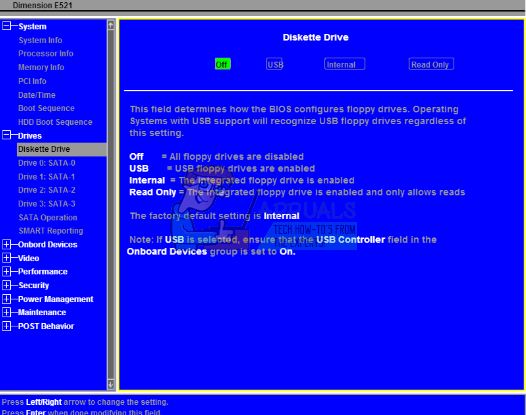This screenshot has height=415, width=526.
Task: Select Drive 0: SATA-0 entry
Action: 47,163
